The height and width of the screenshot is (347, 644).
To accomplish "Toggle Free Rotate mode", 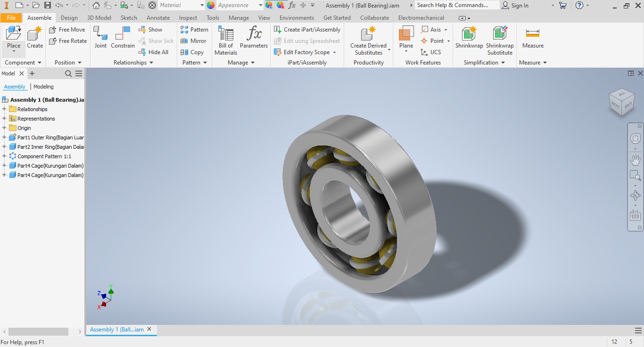I will [68, 41].
